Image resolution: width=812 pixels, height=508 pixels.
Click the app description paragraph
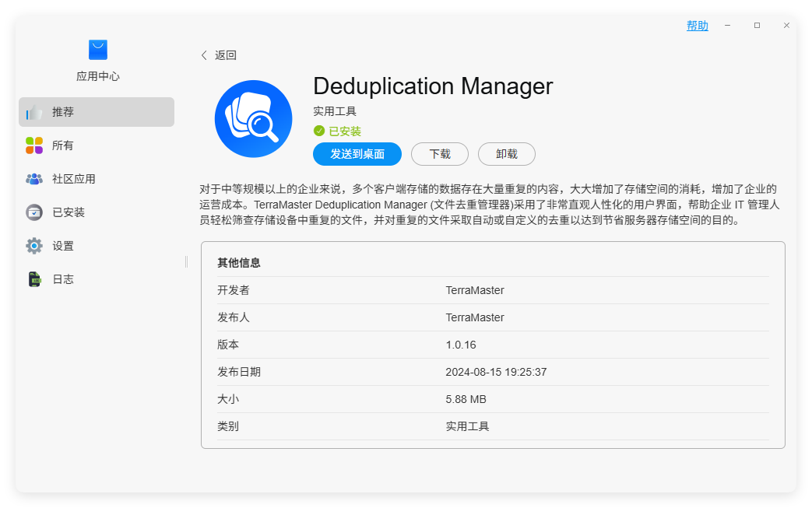[x=490, y=205]
